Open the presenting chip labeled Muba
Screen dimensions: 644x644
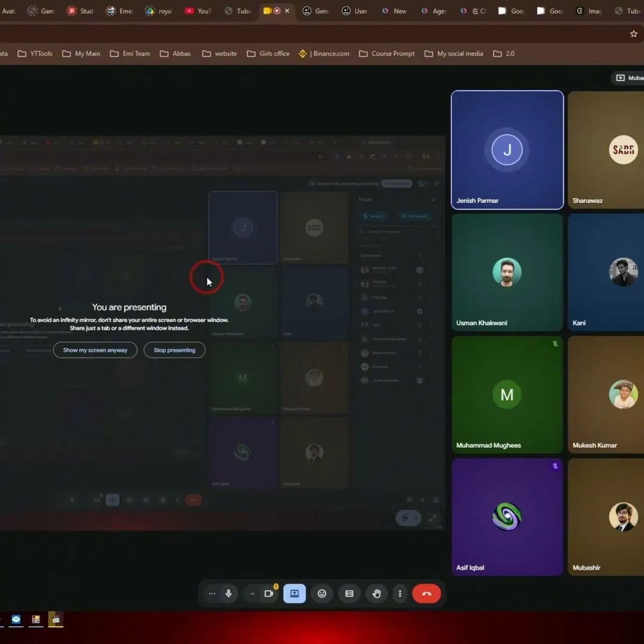(628, 78)
